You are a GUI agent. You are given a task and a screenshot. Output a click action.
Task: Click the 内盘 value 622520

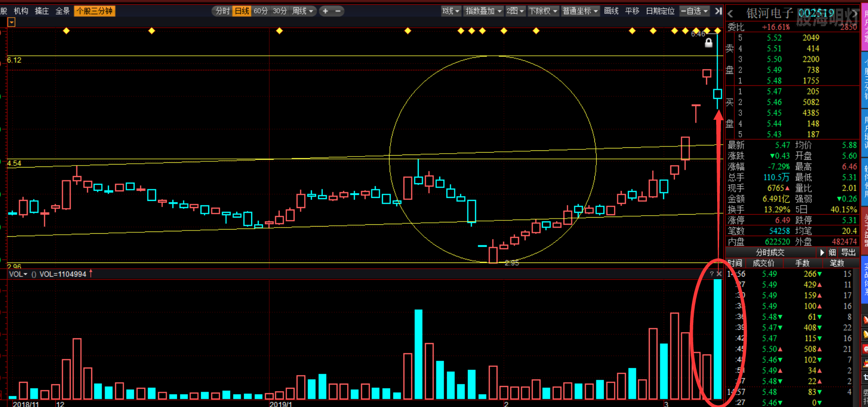click(x=778, y=241)
